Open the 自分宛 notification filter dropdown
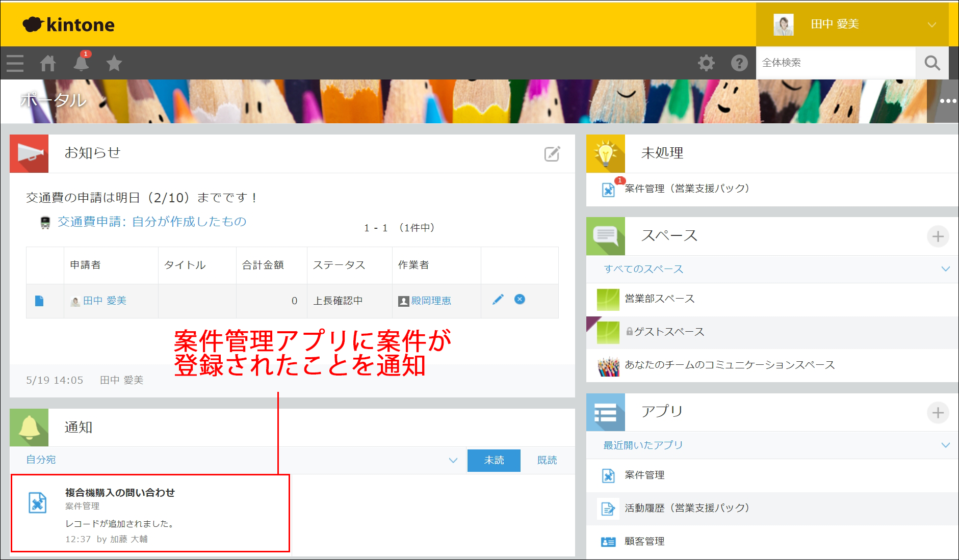The image size is (959, 560). coord(452,460)
